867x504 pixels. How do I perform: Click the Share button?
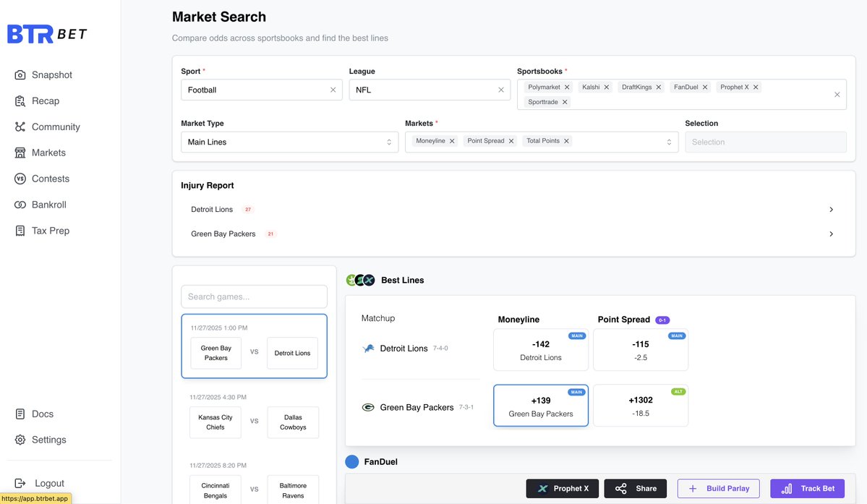coord(636,489)
